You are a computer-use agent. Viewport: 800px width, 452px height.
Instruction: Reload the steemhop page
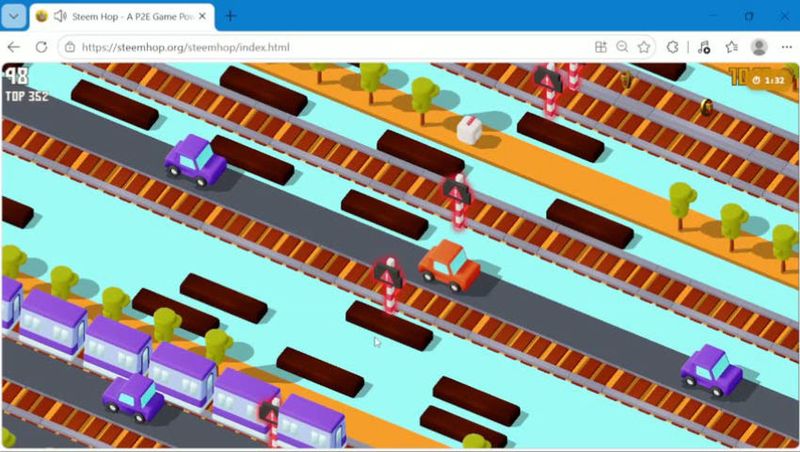point(41,47)
